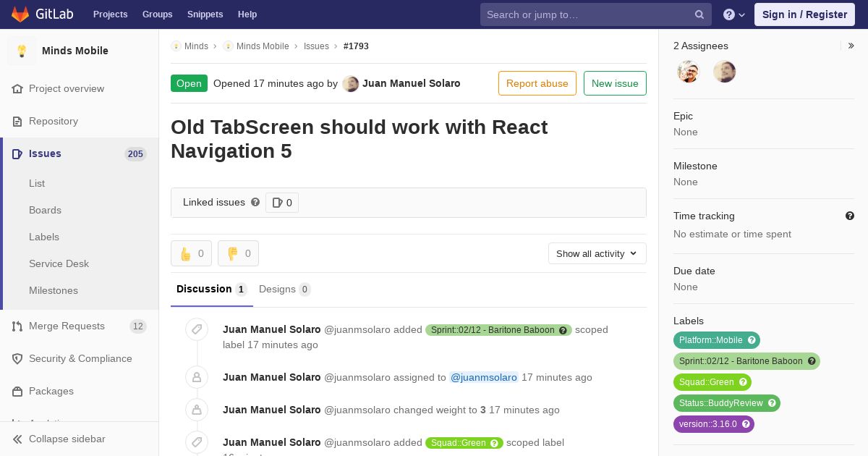Switch to the Designs tab
The image size is (868, 456).
tap(284, 289)
